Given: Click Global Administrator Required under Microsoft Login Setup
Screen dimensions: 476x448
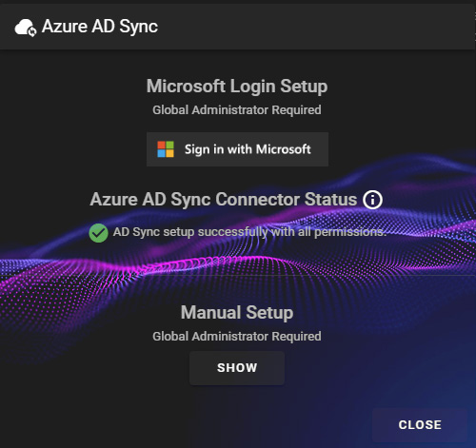Looking at the screenshot, I should (x=237, y=110).
